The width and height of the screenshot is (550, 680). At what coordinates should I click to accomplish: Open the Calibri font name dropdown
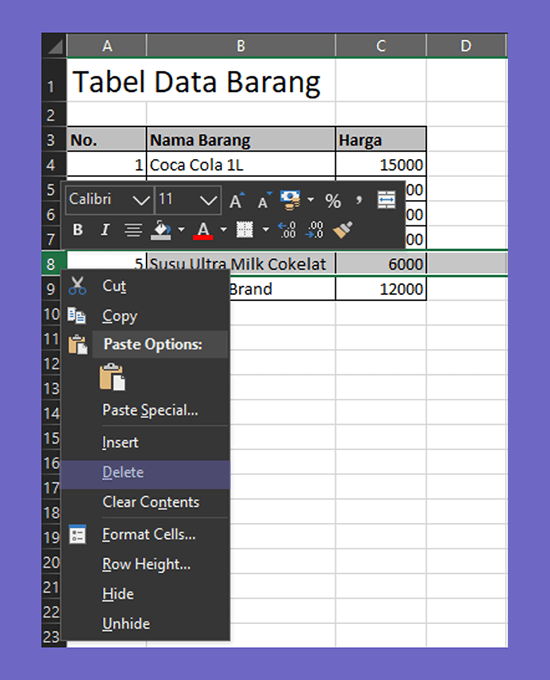141,200
